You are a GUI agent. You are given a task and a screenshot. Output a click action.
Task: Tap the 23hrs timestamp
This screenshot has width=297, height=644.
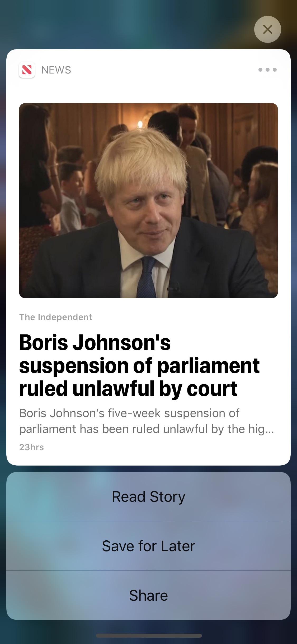point(31,447)
